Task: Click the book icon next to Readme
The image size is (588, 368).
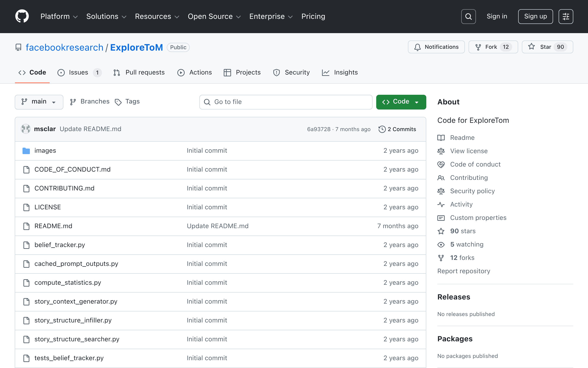Action: (x=441, y=138)
